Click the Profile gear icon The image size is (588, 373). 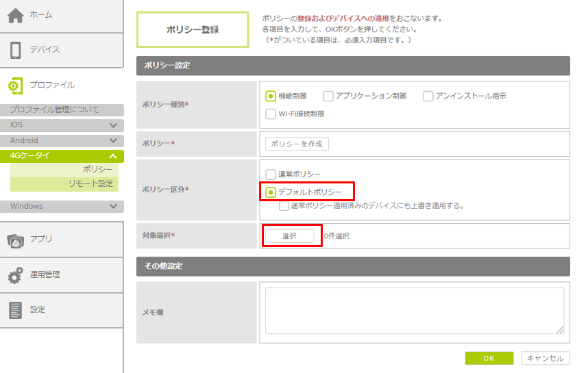[16, 86]
